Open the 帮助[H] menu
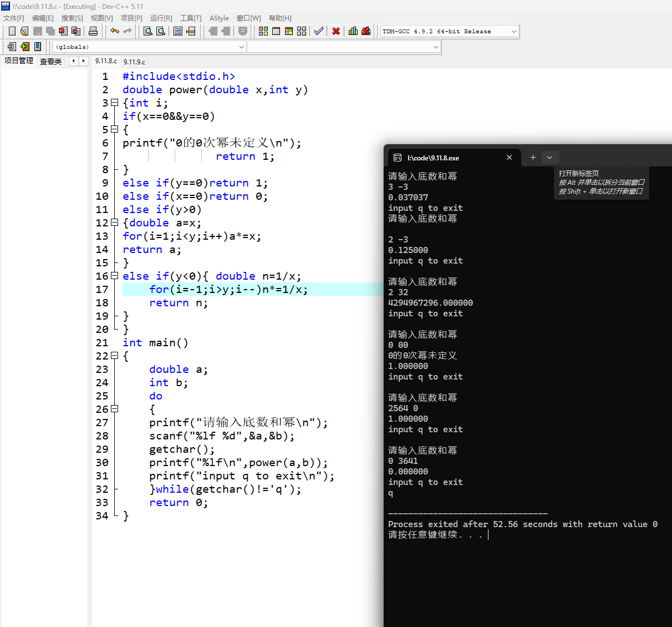Image resolution: width=672 pixels, height=627 pixels. point(280,18)
